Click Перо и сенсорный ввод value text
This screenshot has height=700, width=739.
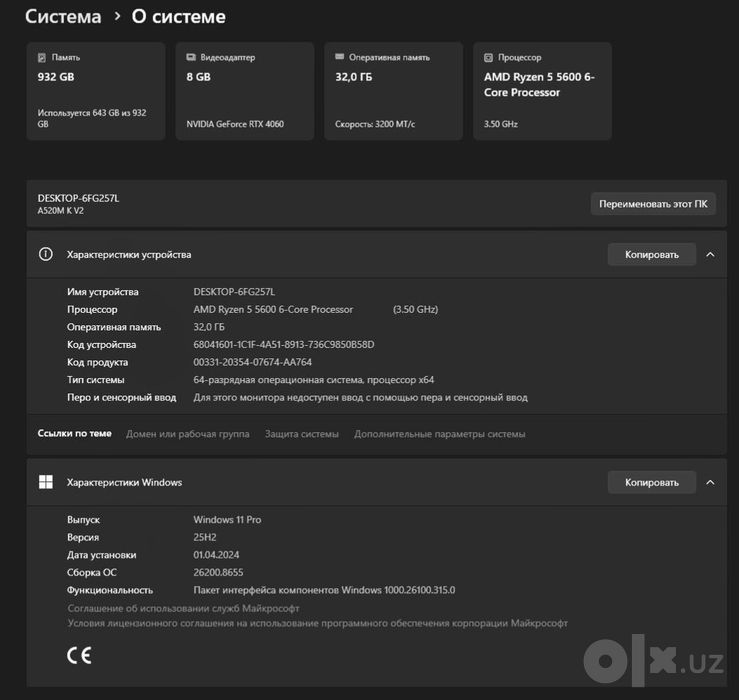[x=361, y=397]
